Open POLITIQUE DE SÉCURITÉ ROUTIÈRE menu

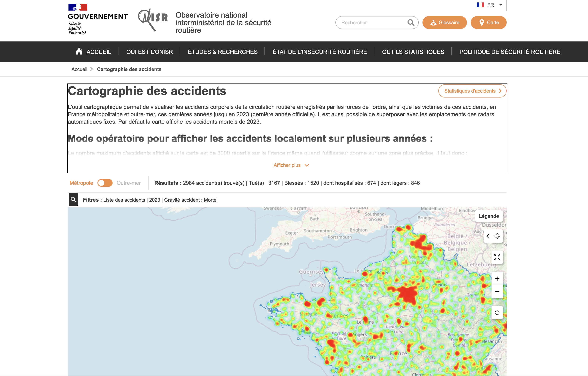point(510,52)
